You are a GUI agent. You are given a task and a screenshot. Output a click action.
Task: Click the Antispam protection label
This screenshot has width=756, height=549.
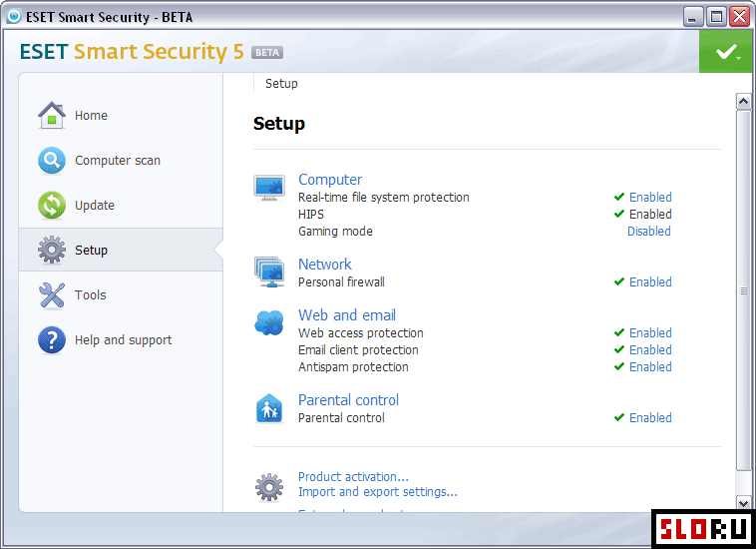coord(353,366)
